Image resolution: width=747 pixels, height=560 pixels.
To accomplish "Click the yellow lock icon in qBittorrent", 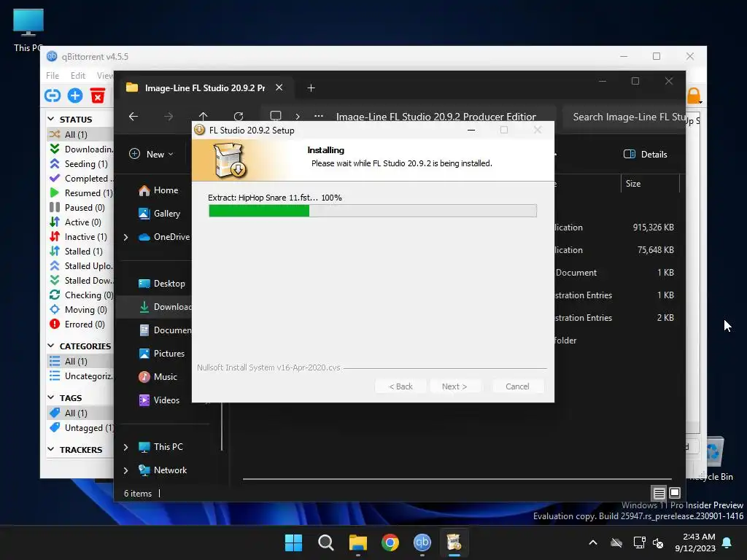I will [x=694, y=96].
